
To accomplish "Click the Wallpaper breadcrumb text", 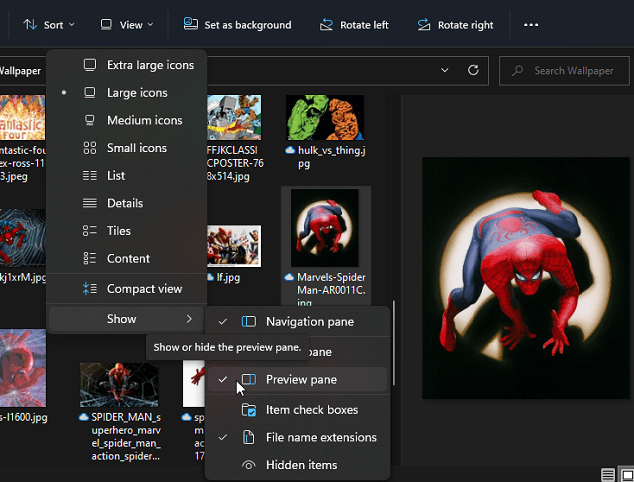I will click(20, 71).
